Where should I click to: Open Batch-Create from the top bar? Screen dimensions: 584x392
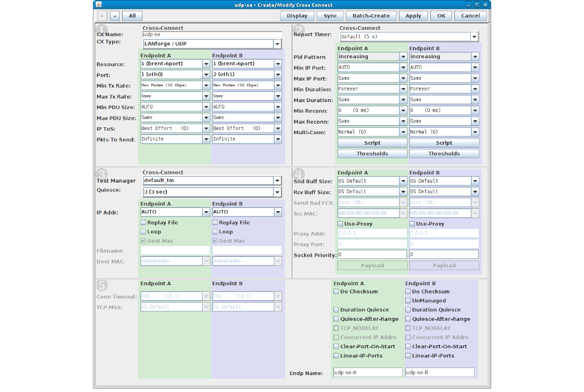(371, 16)
